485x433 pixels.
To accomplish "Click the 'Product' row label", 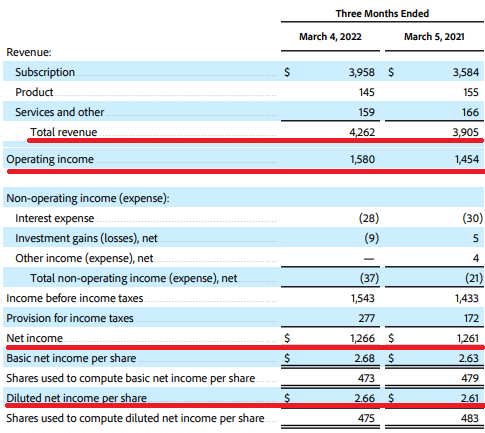I will point(34,92).
